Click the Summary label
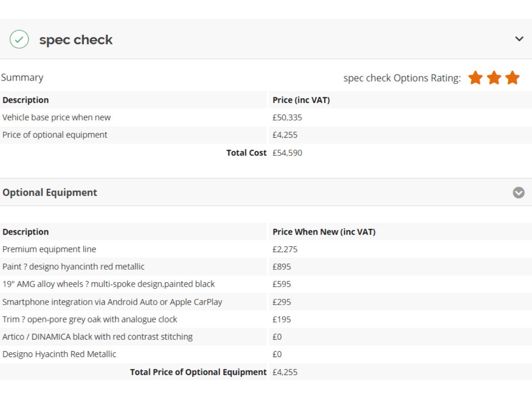This screenshot has height=399, width=532. 22,78
